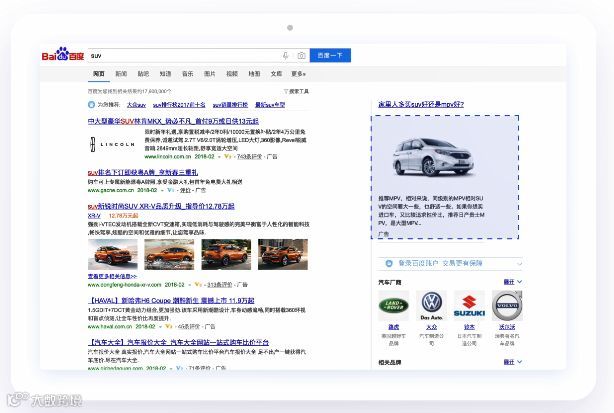Screen dimensions: 614x413
Task: Click first recommended link 大众suv
Action: [x=136, y=105]
